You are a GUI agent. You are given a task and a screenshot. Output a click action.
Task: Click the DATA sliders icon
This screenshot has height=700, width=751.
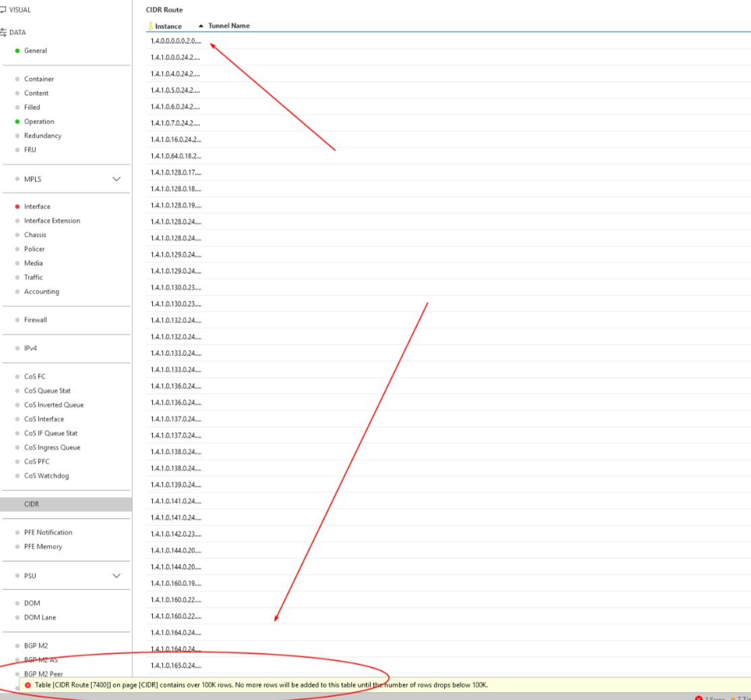point(3,32)
